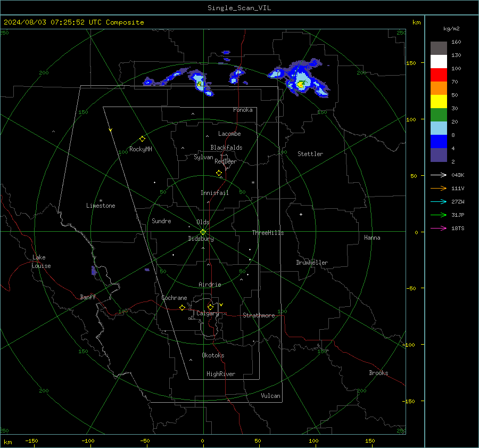The image size is (479, 448).
Task: Click the yellow diamond marker above Calgary
Action: pyautogui.click(x=210, y=307)
